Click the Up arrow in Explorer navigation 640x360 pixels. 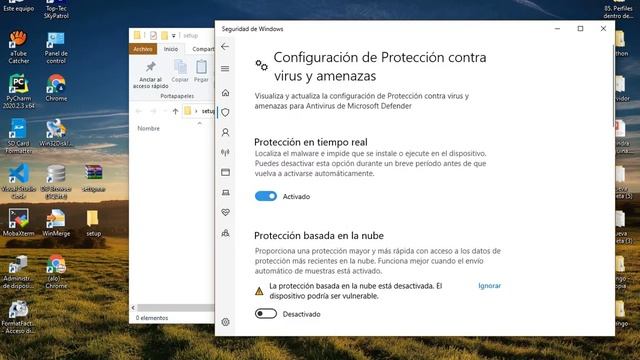pos(176,111)
